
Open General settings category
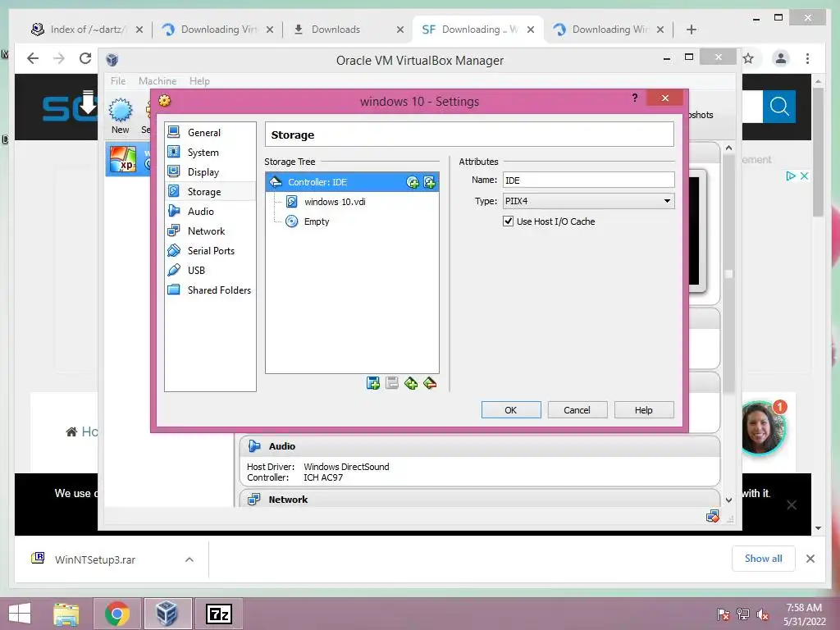[x=210, y=132]
